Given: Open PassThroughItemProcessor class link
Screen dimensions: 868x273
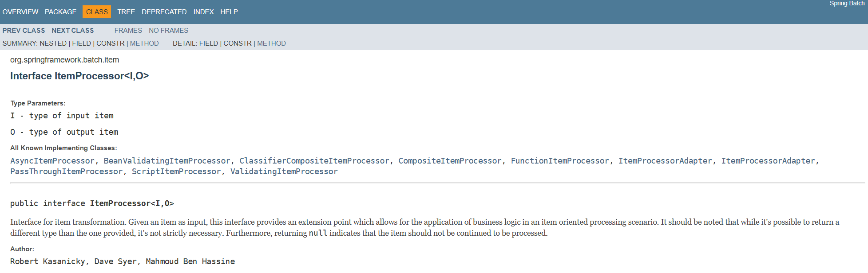Looking at the screenshot, I should (67, 172).
